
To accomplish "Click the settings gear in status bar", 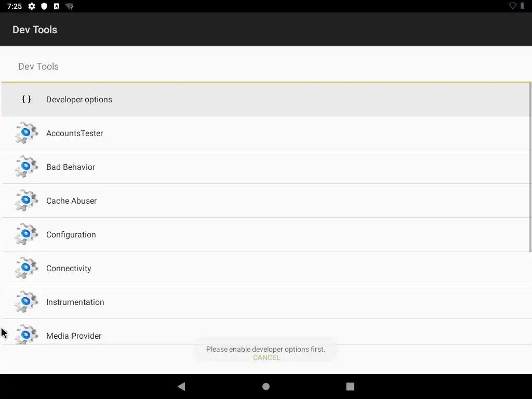I will pyautogui.click(x=32, y=6).
